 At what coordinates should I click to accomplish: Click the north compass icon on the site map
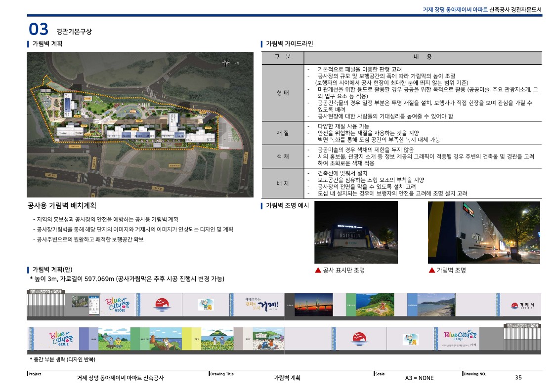[x=227, y=62]
